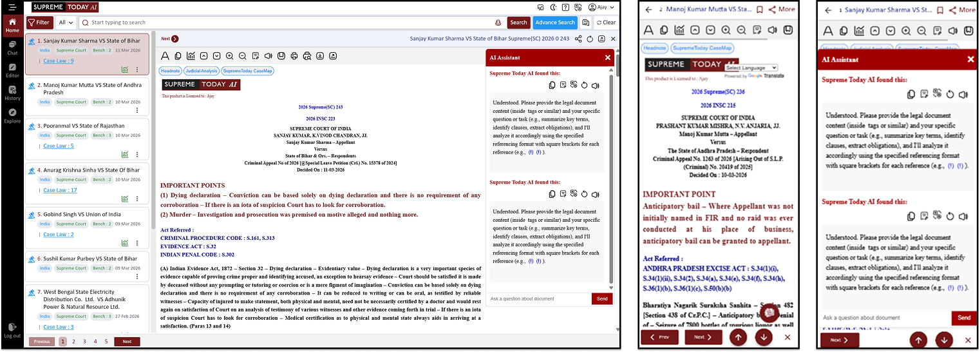Click the red Search button
Image resolution: width=980 pixels, height=352 pixels.
(x=518, y=23)
